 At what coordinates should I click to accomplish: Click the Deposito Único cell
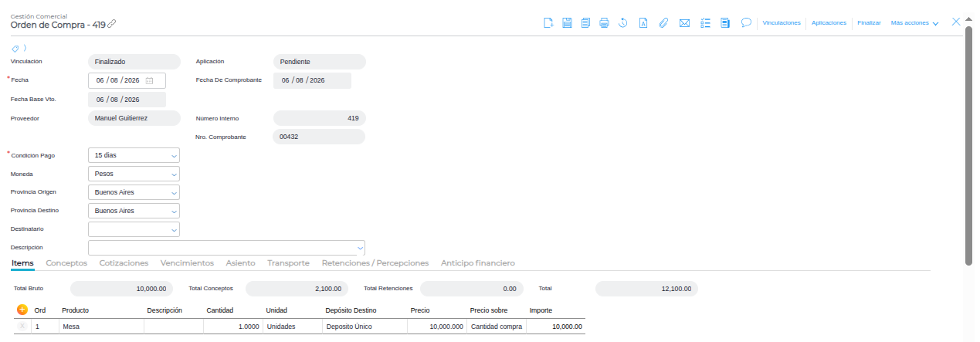pos(365,327)
